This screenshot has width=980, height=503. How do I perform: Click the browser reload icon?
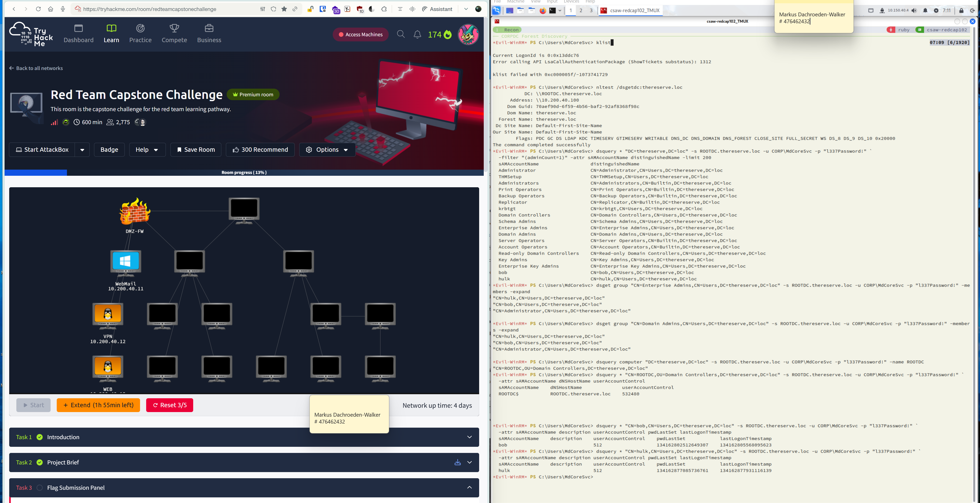coord(38,9)
